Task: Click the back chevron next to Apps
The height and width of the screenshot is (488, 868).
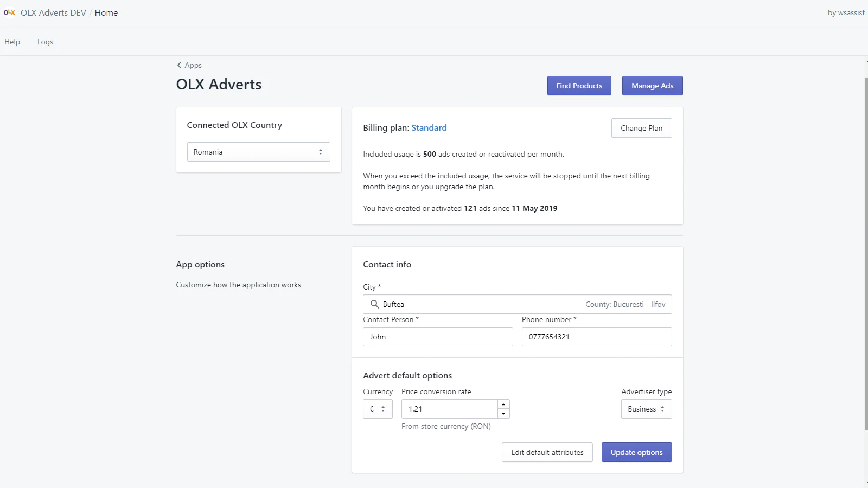Action: (x=179, y=65)
